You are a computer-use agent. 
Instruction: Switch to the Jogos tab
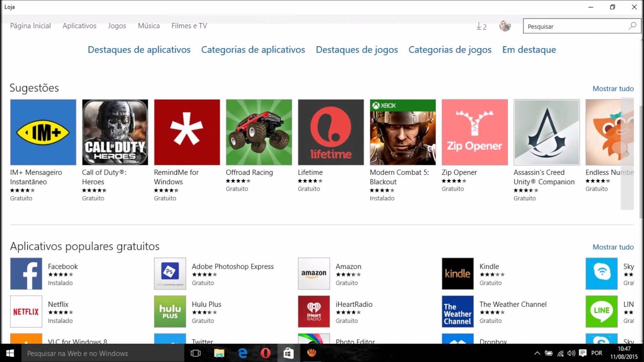pos(117,26)
